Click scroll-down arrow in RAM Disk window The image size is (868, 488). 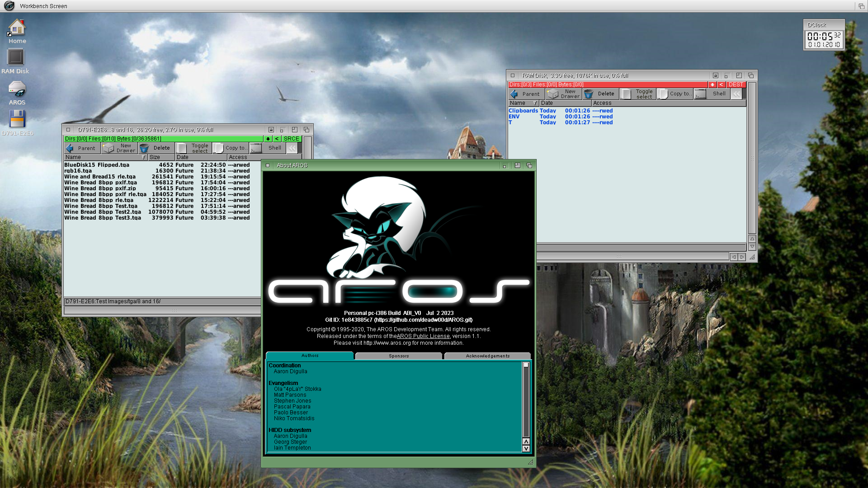pos(752,247)
